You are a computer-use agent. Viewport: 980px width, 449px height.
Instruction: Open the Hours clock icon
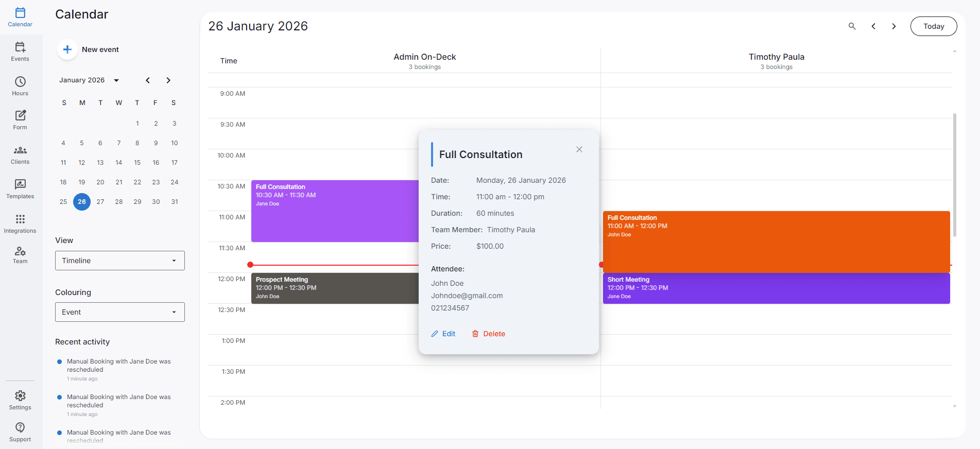(20, 81)
